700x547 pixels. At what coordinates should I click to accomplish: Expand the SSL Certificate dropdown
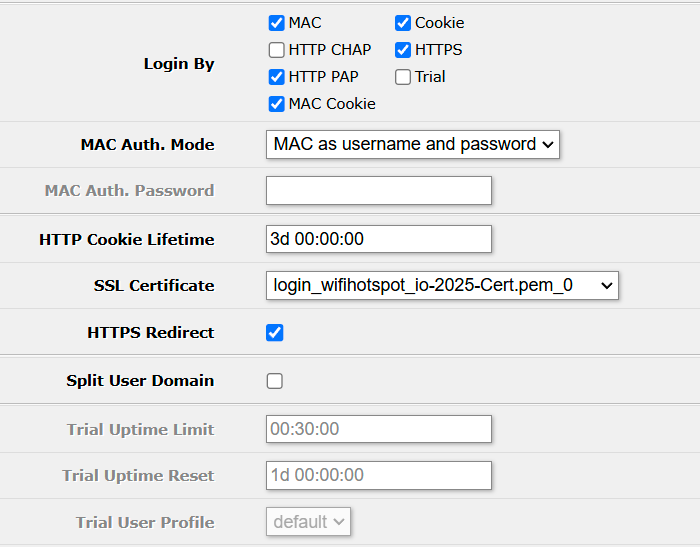[x=442, y=286]
